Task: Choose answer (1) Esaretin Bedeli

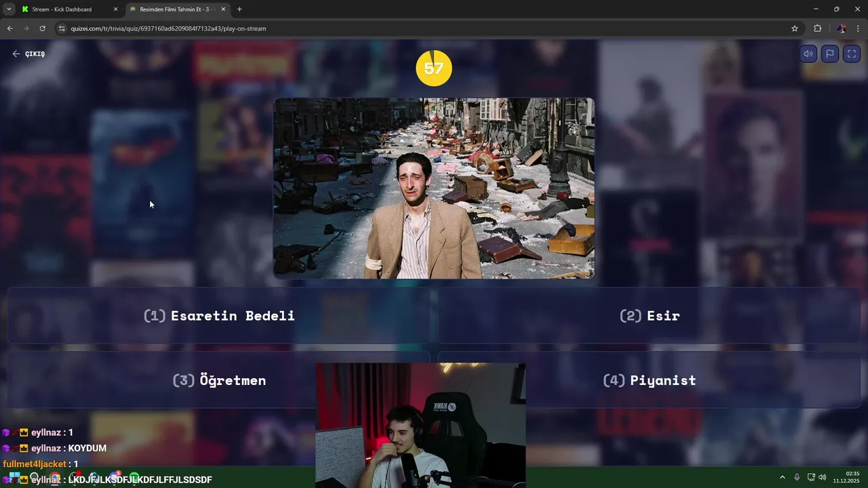Action: point(219,316)
